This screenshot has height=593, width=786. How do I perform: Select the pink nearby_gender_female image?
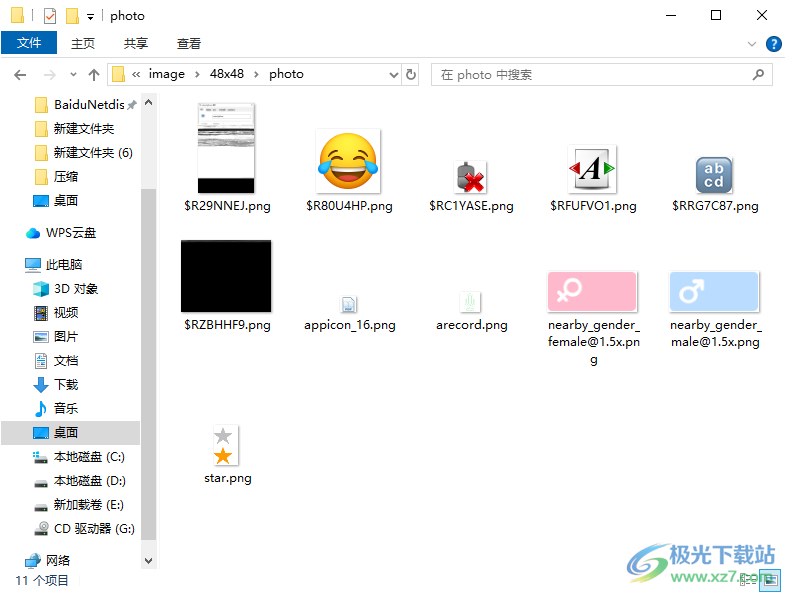[x=592, y=291]
